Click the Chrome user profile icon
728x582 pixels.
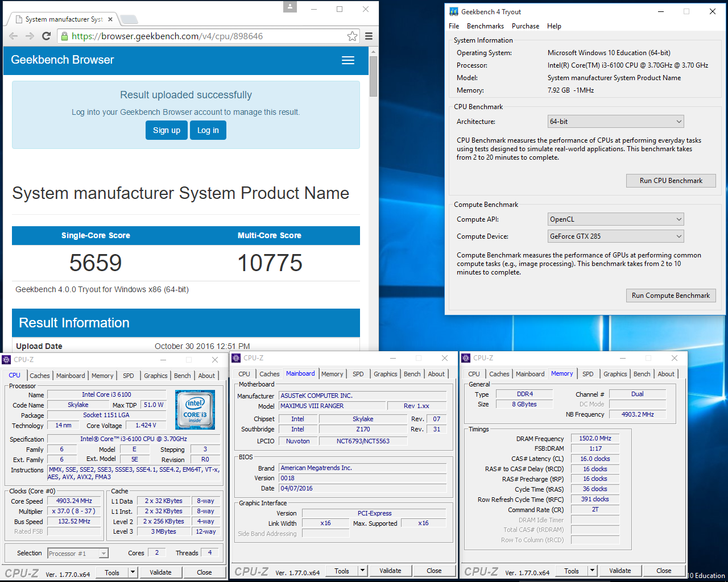coord(290,7)
